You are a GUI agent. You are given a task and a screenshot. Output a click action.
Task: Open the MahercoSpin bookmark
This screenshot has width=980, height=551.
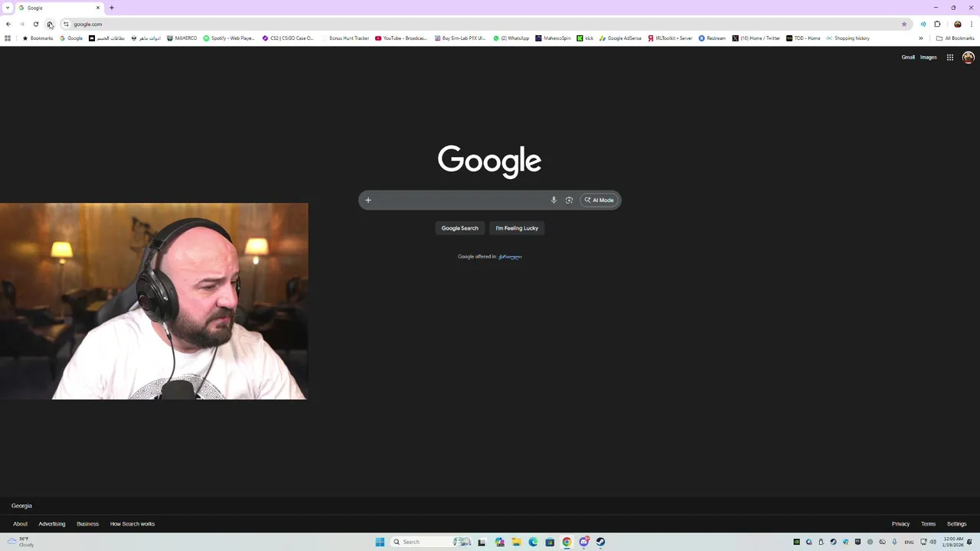553,38
